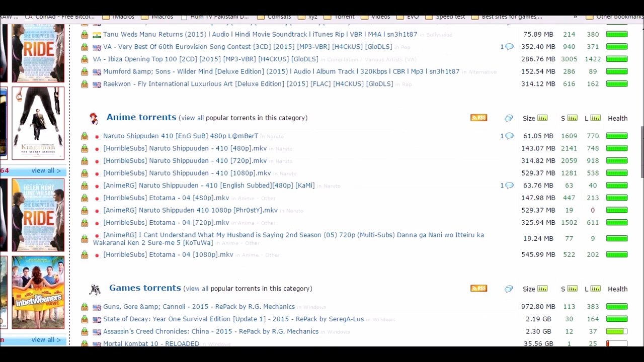Click 'view all' link in Anime torrents header

[x=192, y=118]
